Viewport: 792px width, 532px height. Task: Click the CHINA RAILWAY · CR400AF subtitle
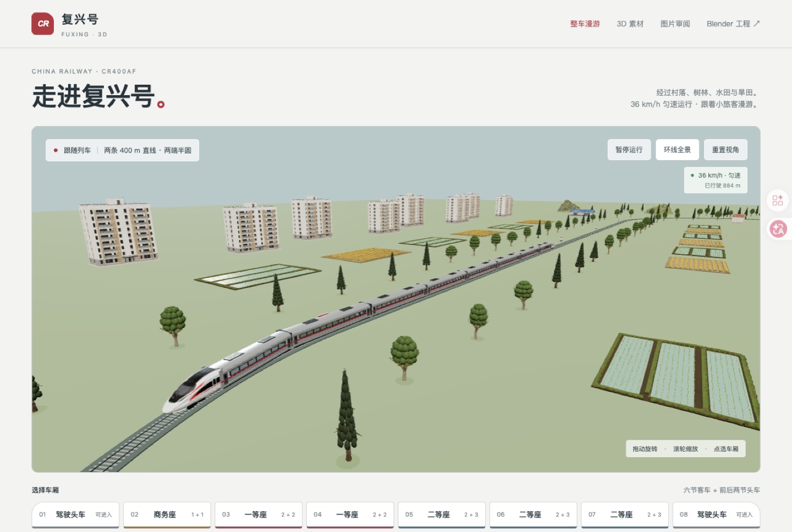click(84, 72)
